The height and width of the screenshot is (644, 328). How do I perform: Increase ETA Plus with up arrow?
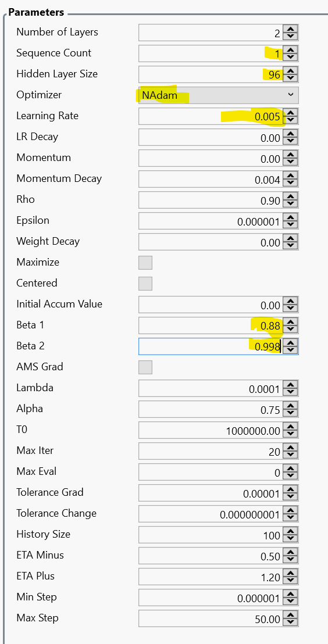291,574
